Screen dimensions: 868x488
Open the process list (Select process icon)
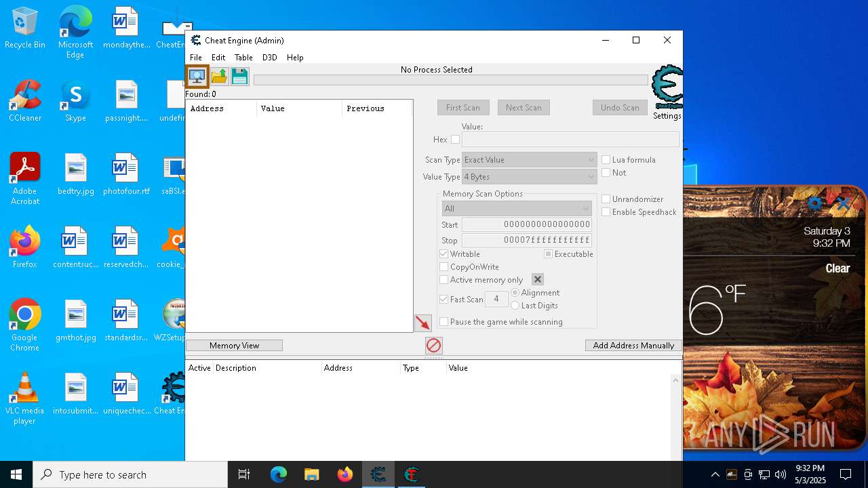point(197,76)
